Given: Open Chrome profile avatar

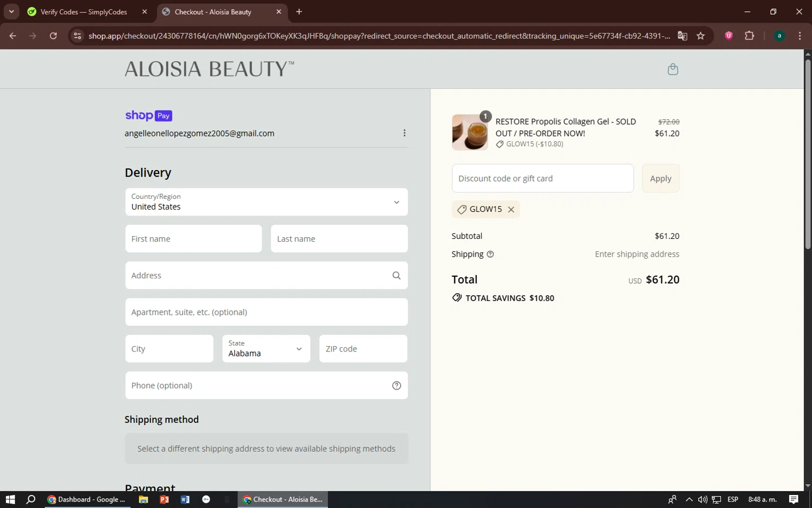Looking at the screenshot, I should click(780, 36).
